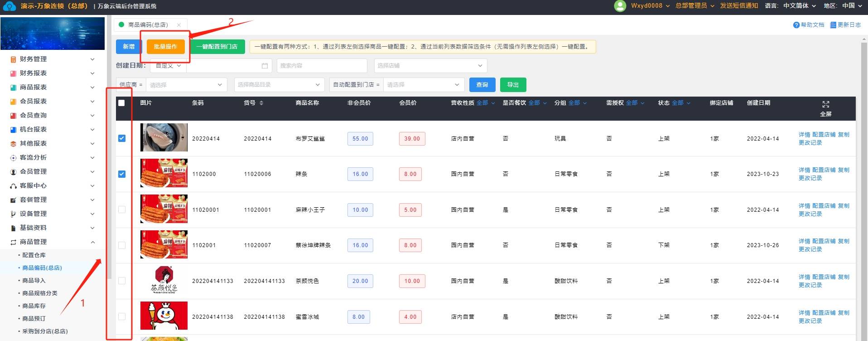Check the 麻辣小王子 row checkbox
Screen dimensions: 868x341
(x=122, y=209)
